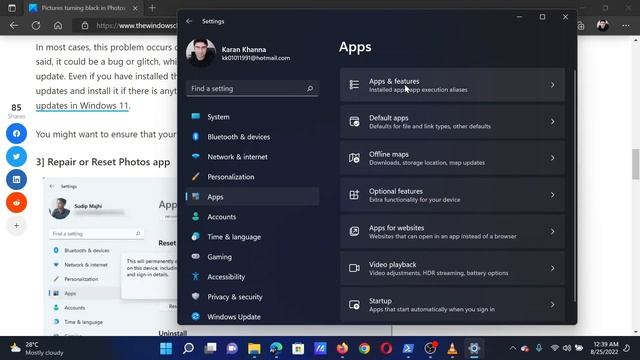Open Opera browser from the taskbar
Viewport: 640px width, 360px height.
click(x=386, y=348)
